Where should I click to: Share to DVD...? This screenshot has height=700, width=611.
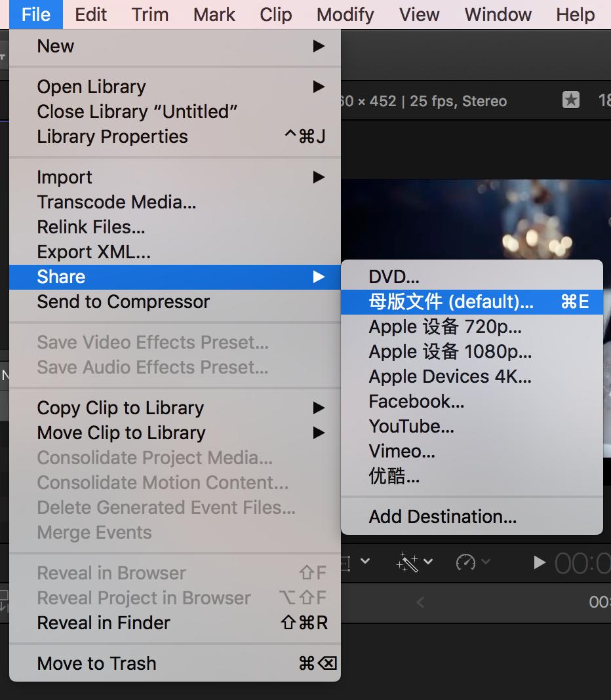471,277
